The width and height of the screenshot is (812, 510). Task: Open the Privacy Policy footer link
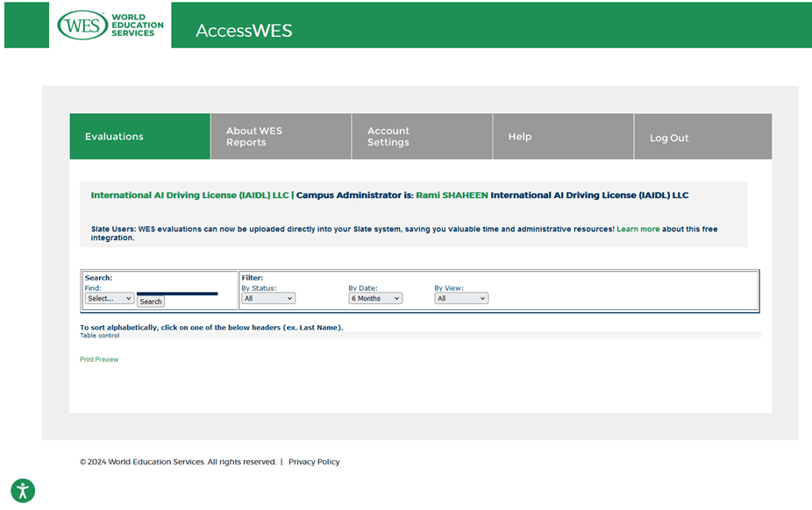(x=314, y=462)
